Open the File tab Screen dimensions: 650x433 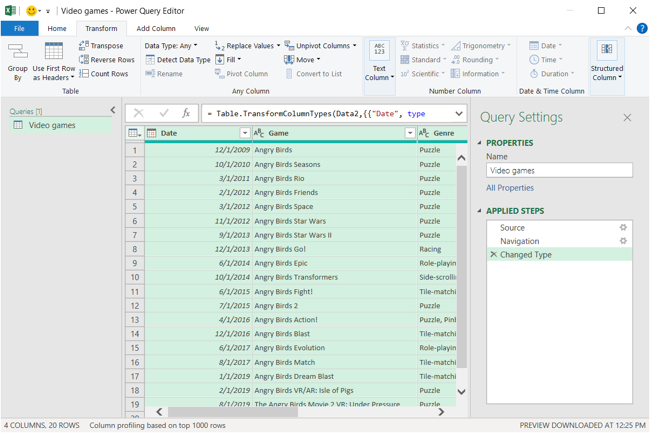coord(19,29)
